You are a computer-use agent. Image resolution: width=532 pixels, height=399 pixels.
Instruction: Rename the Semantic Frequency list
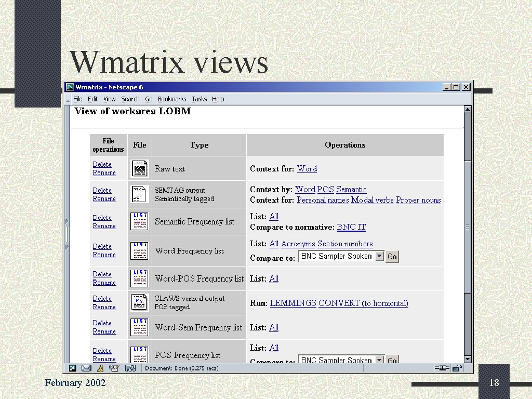[x=104, y=226]
